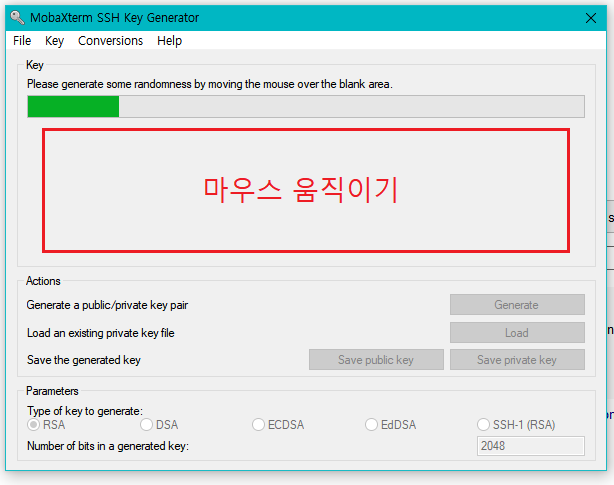The width and height of the screenshot is (614, 485).
Task: Click the 'Generate a public/private key pair' label
Action: coord(107,305)
